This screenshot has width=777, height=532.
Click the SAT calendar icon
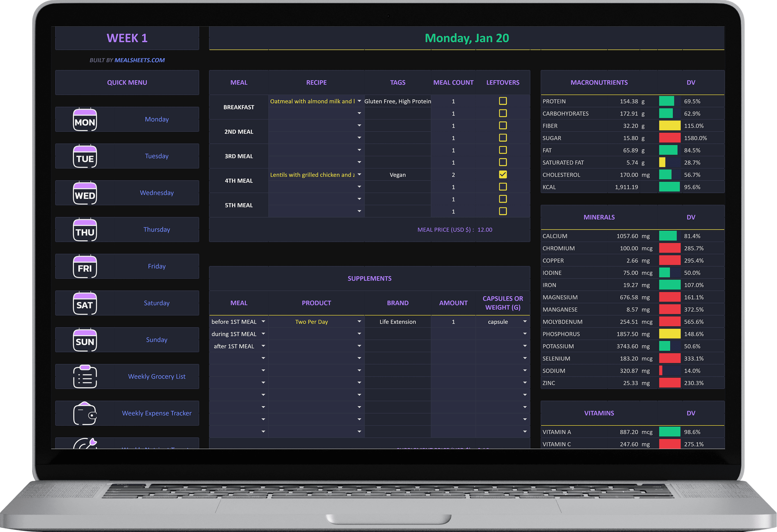click(85, 303)
